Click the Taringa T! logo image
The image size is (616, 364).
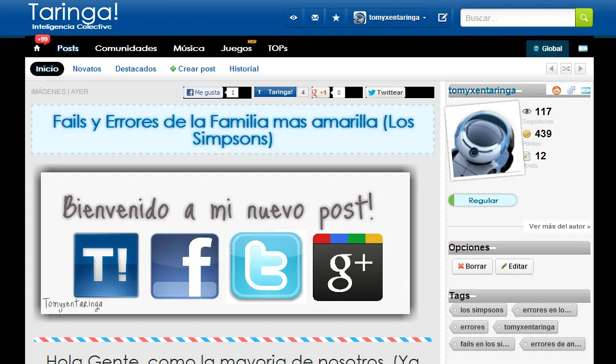(106, 265)
